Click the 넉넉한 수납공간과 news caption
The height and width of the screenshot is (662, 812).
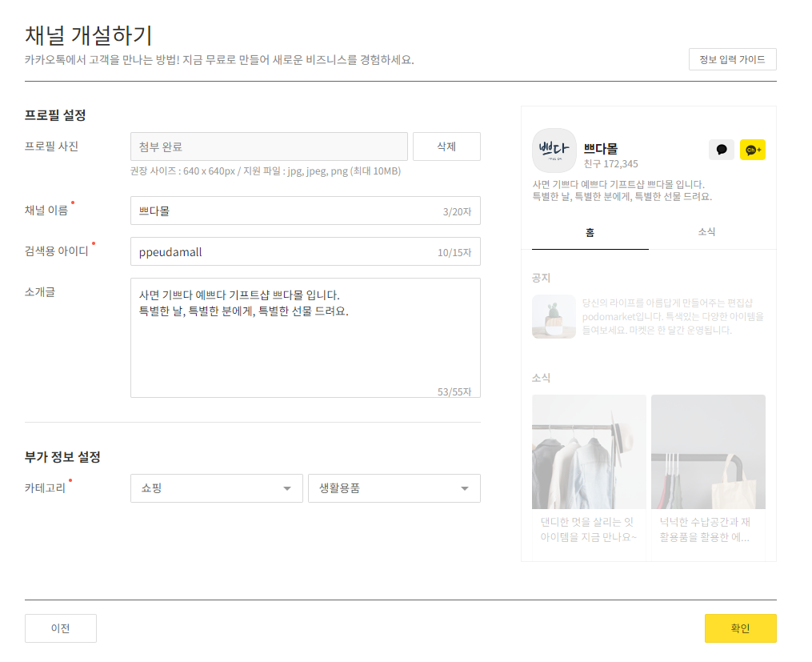[705, 529]
